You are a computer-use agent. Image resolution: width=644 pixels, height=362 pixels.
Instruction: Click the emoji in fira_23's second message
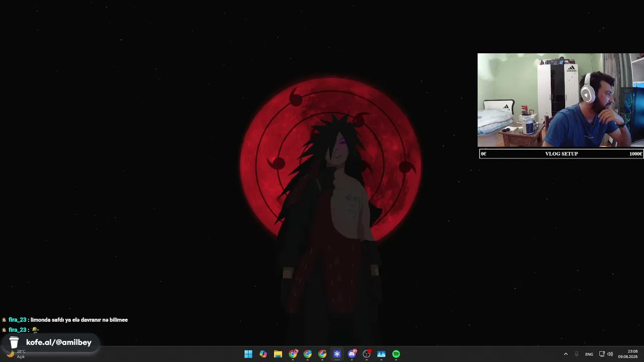pos(35,330)
